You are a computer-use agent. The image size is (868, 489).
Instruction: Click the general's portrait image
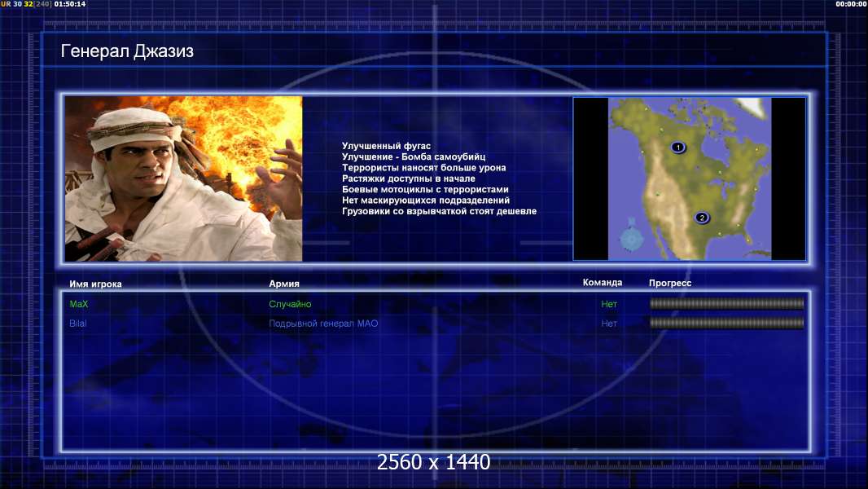184,178
